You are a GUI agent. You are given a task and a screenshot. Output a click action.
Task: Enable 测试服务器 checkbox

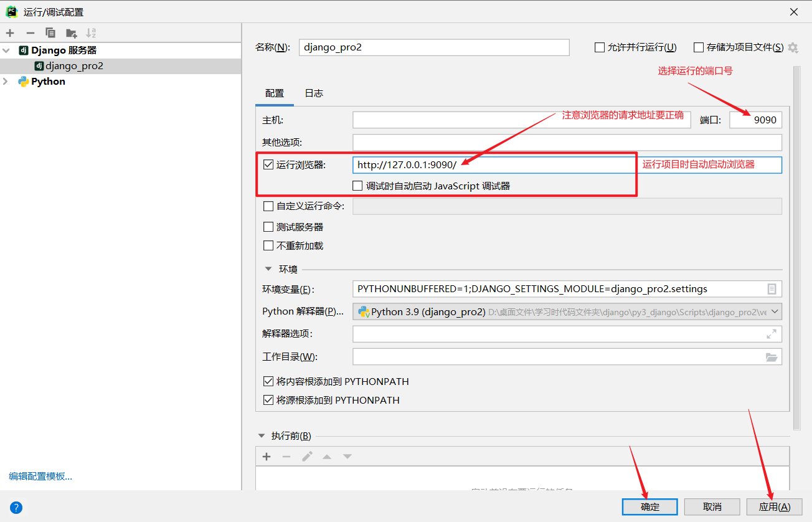[x=268, y=227]
